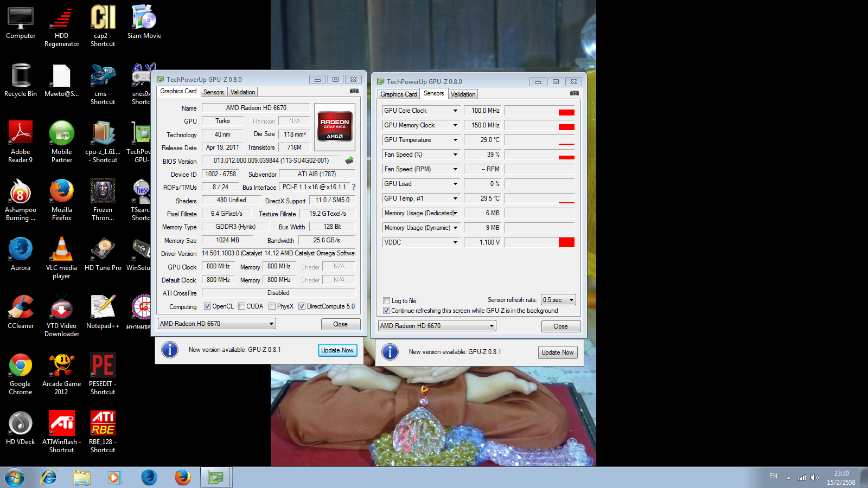Screen dimensions: 868x488
Task: Expand the GPU Temperature sensor dropdown
Action: (x=455, y=140)
